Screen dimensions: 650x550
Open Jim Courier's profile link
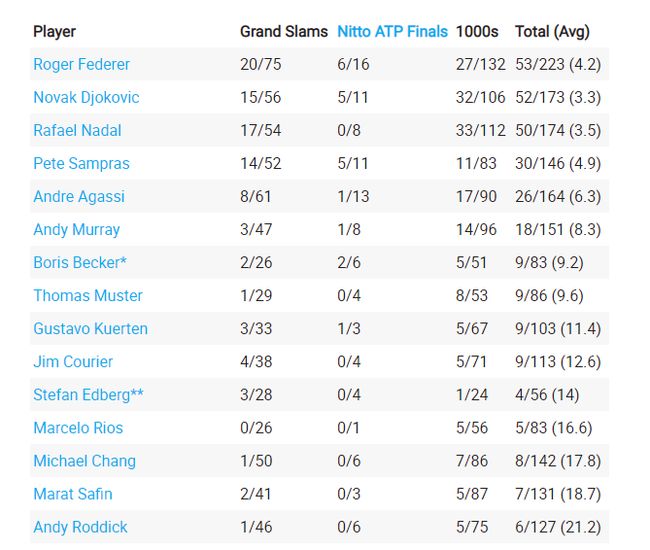pyautogui.click(x=73, y=362)
